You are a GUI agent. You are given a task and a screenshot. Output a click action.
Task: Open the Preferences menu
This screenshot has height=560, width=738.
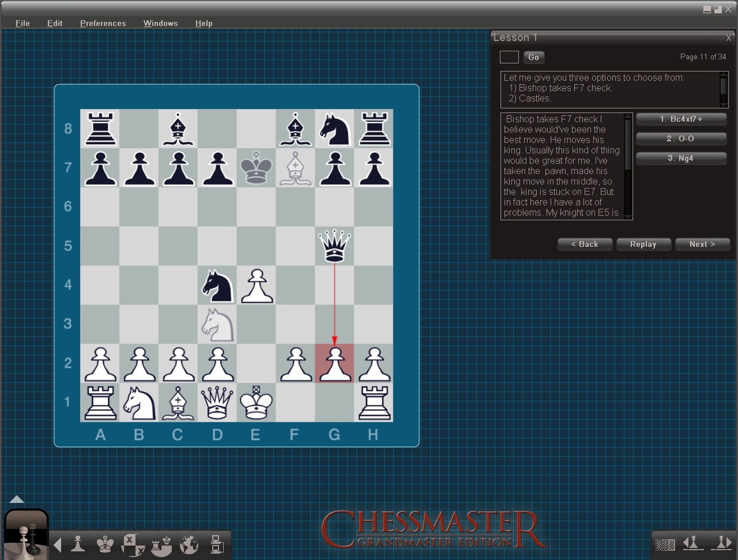point(103,23)
